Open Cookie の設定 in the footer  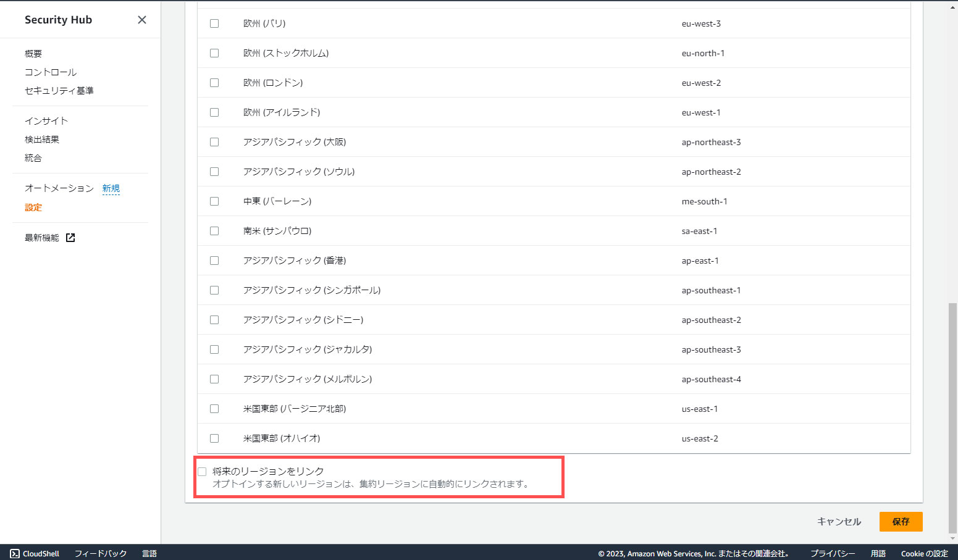click(x=925, y=554)
